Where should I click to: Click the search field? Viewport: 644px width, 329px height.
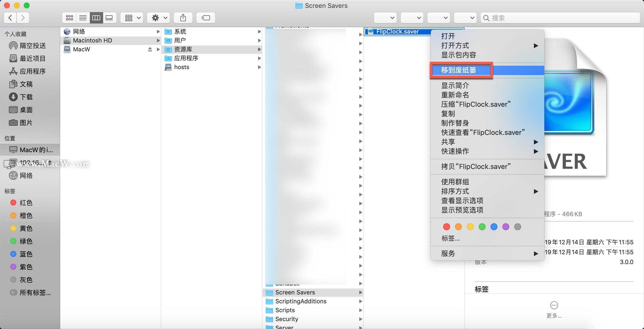560,18
